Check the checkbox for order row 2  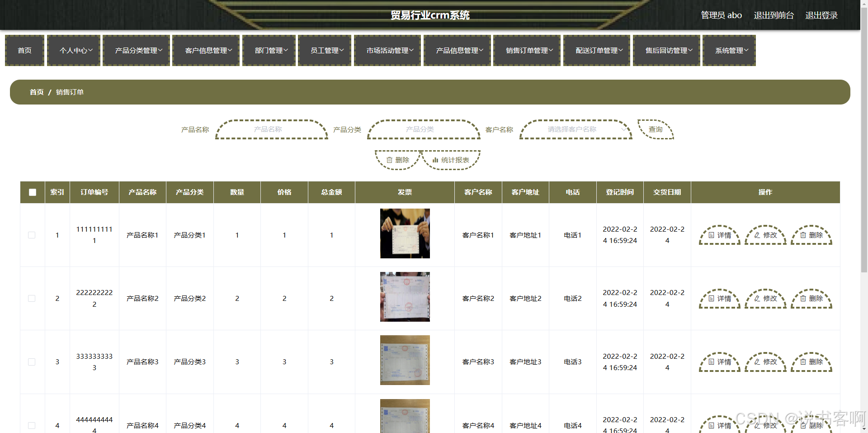click(x=32, y=299)
